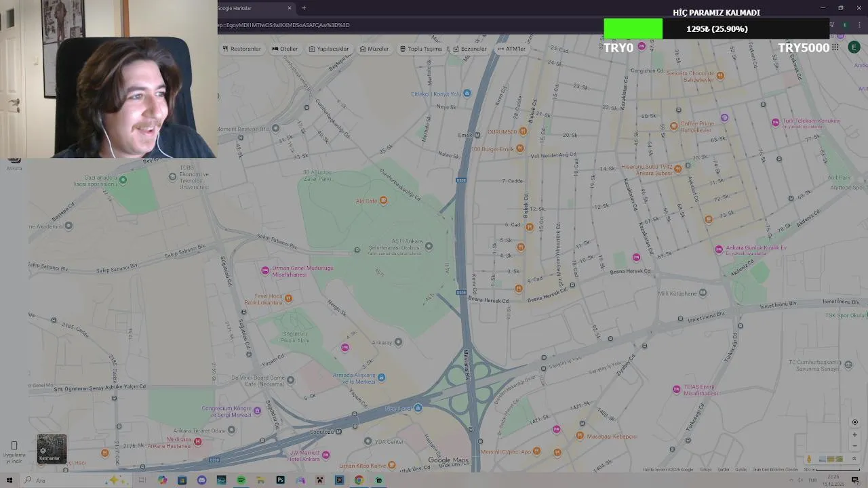This screenshot has height=488, width=868.
Task: Click the DÜRÜM500 restaurant pin
Action: pyautogui.click(x=521, y=131)
